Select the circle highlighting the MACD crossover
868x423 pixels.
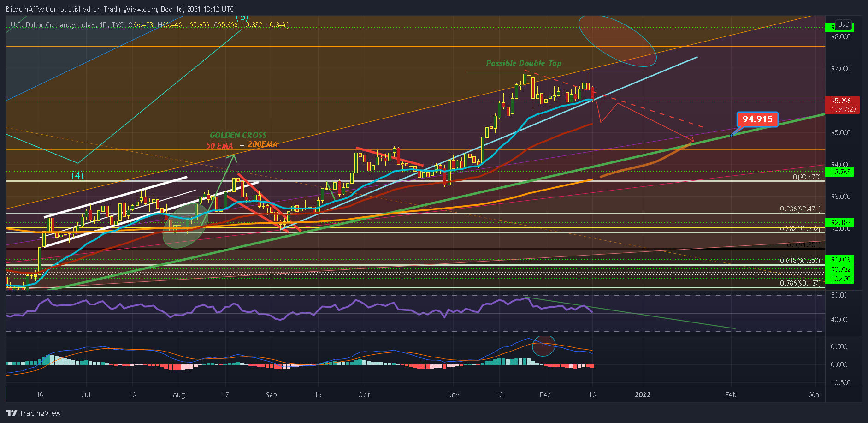coord(544,345)
